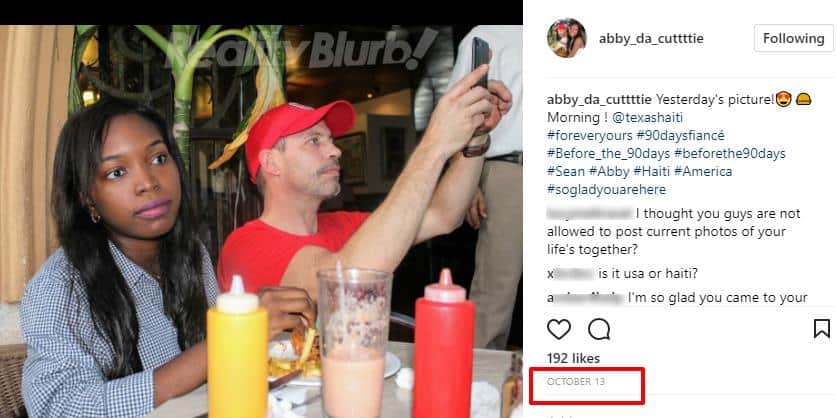Open comments with the speech bubble icon
837x418 pixels.
599,329
